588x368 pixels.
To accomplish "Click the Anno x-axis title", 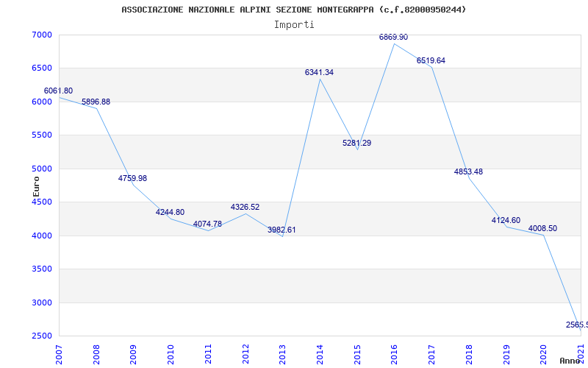I will tap(569, 361).
